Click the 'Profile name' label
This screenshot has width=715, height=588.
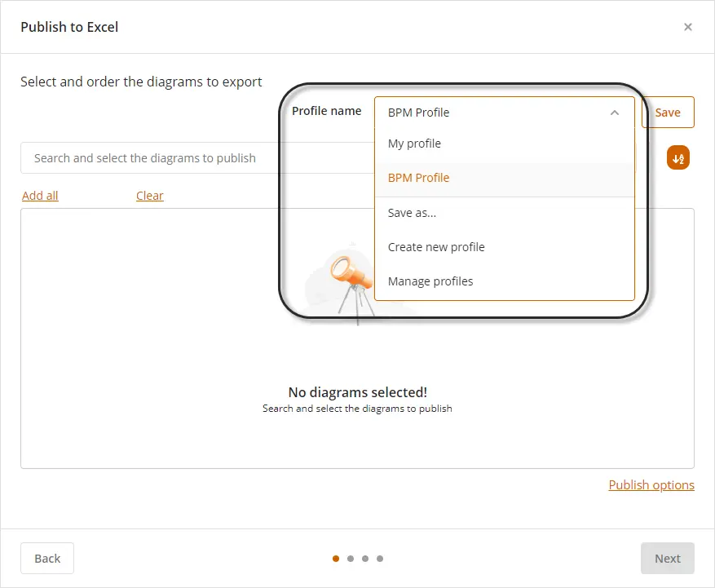(326, 111)
